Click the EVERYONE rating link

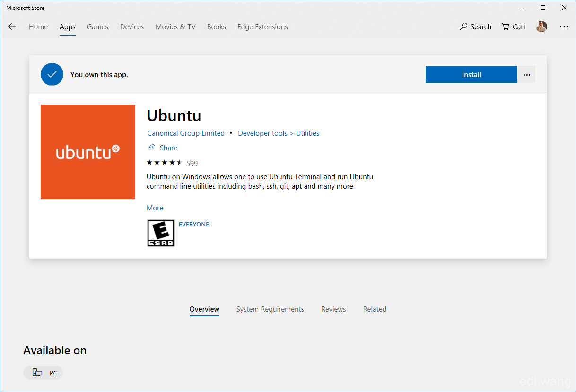[x=194, y=225]
